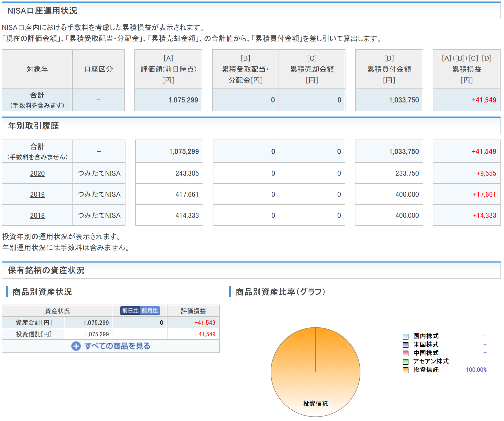Viewport: 504px width, 421px height.
Task: Open 2019 year transaction history
Action: [37, 194]
